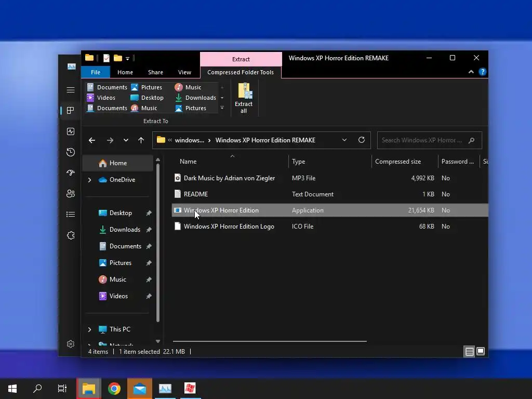Choose Downloads in the Extract To gallery
The image size is (532, 399).
[x=195, y=98]
